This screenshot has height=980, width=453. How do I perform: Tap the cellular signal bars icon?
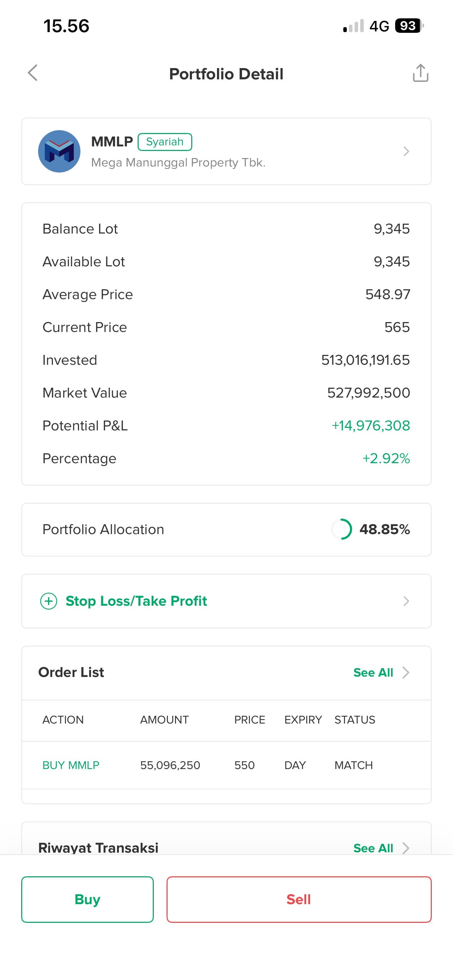coord(354,26)
